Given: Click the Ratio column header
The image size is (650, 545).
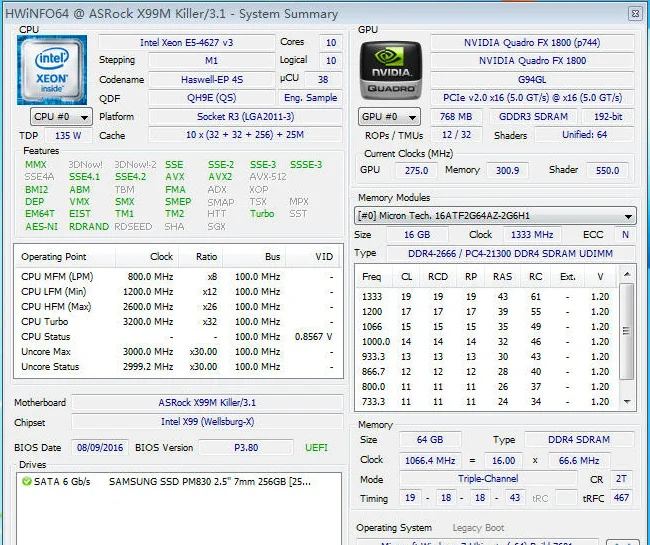Looking at the screenshot, I should (201, 257).
